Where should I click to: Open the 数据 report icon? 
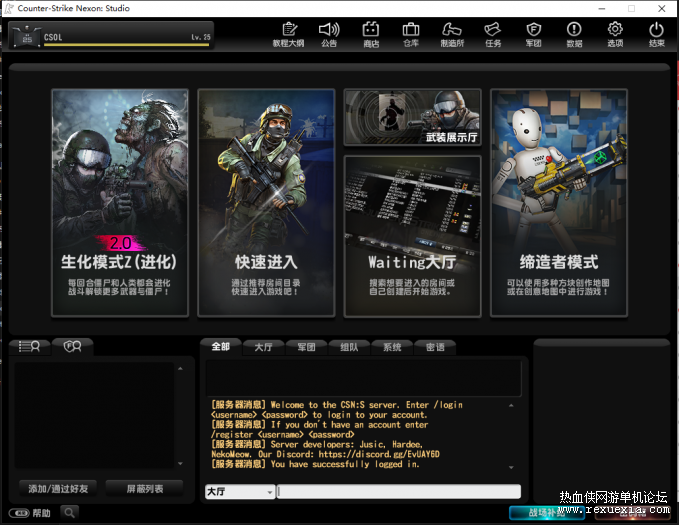574,34
